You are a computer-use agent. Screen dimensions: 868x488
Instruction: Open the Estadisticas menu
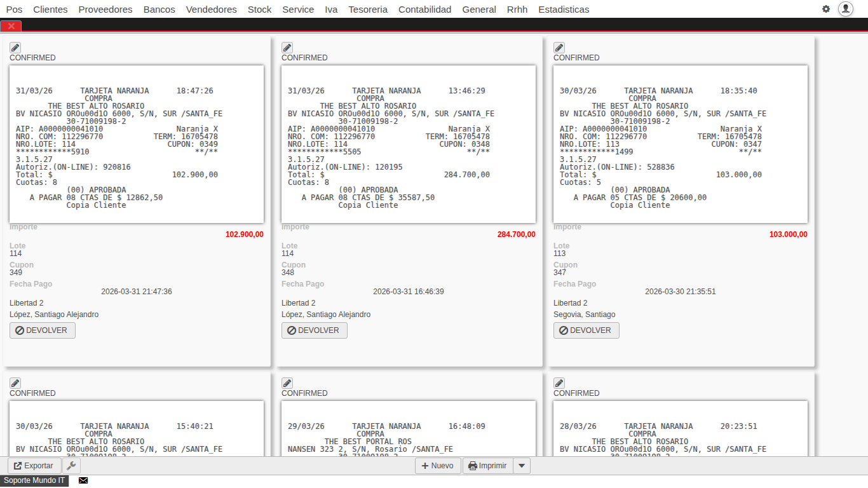coord(564,9)
